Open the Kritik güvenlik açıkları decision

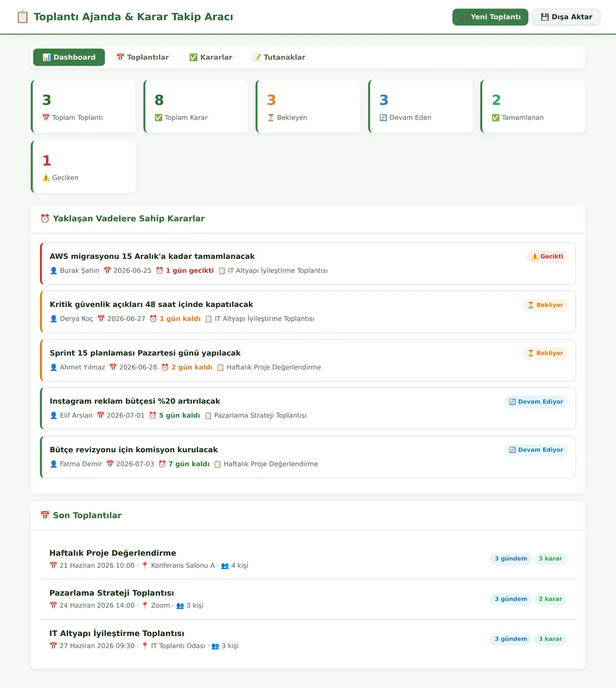pos(308,312)
